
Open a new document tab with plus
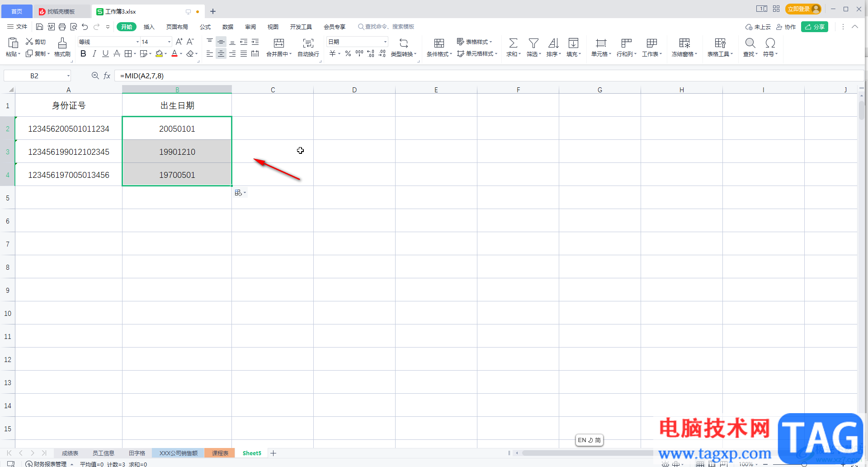[x=213, y=11]
